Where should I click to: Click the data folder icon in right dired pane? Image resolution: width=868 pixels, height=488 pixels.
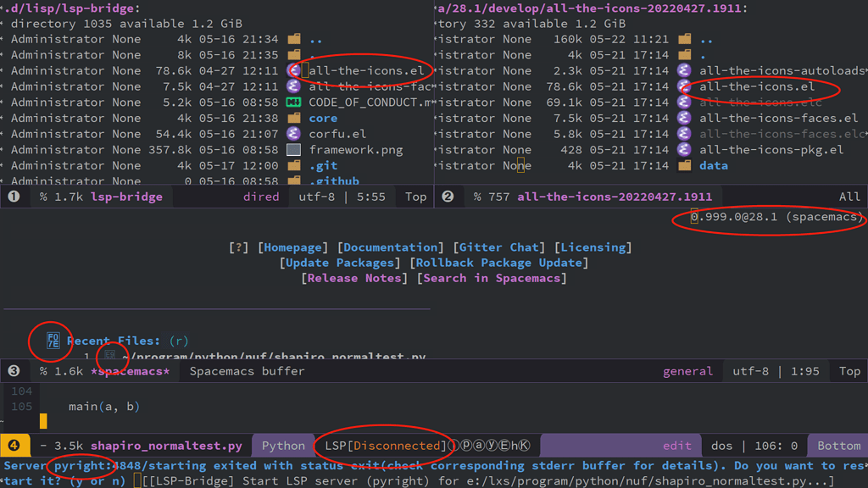686,165
